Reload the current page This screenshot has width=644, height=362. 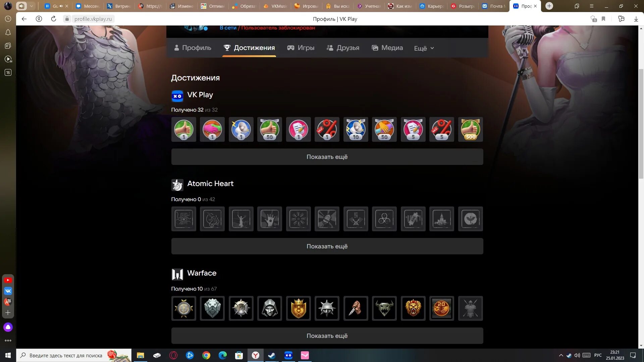click(x=53, y=19)
